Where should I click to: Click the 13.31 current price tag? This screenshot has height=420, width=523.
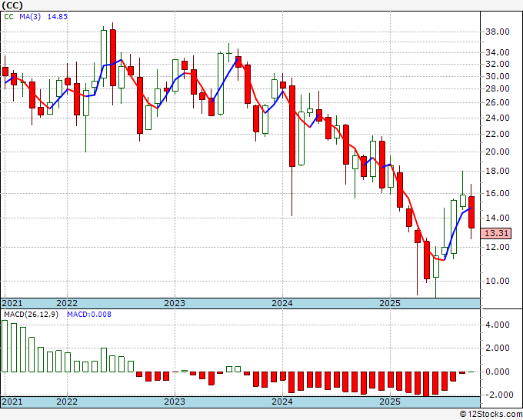coord(496,233)
